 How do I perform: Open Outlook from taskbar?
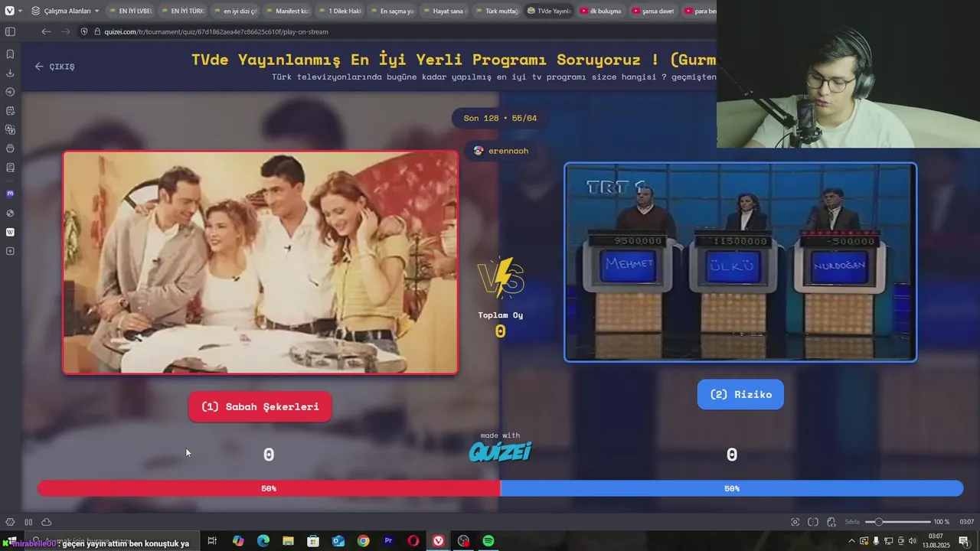pyautogui.click(x=338, y=541)
